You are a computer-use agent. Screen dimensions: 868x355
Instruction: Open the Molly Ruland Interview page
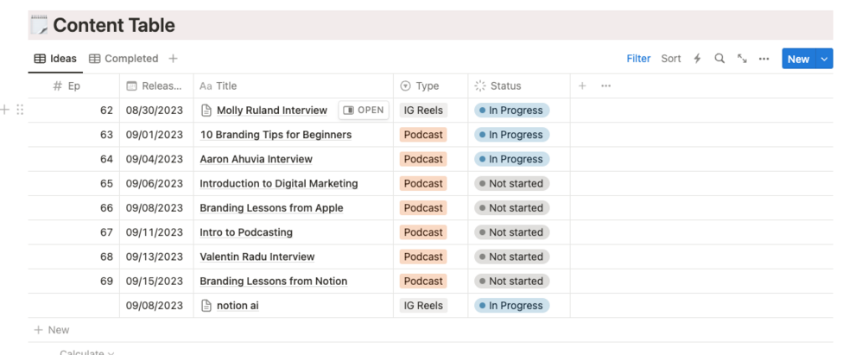pos(362,111)
